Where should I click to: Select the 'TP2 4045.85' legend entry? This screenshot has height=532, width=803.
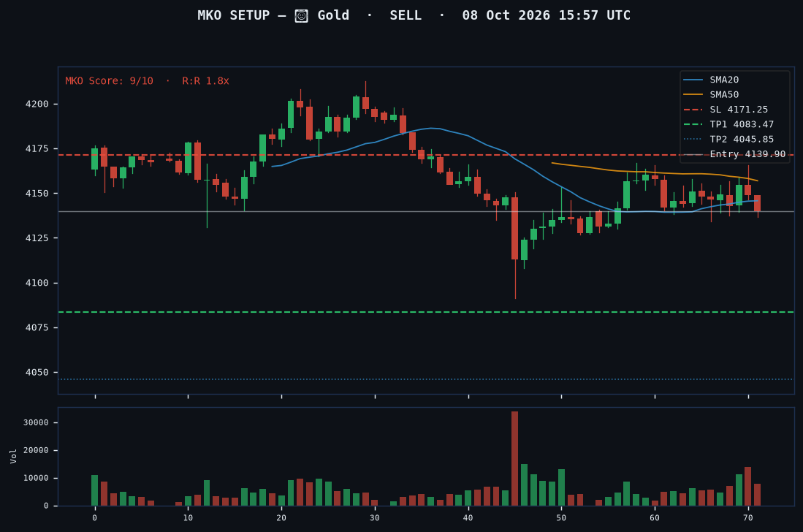(x=728, y=139)
